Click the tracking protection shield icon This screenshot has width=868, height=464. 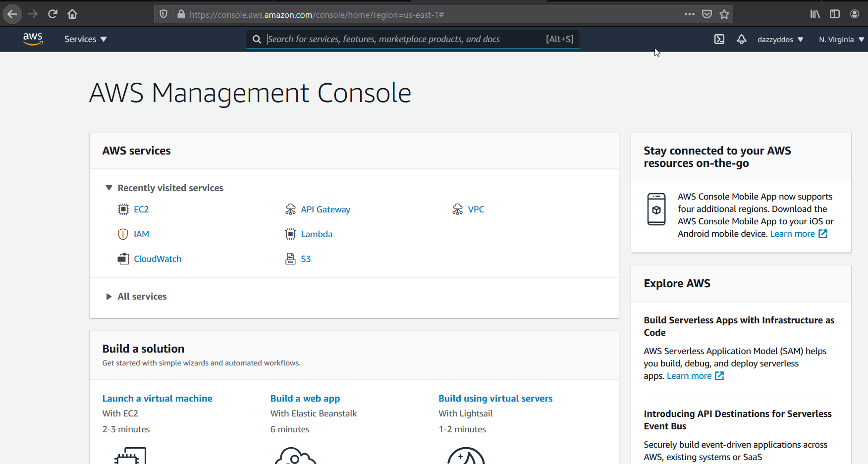(x=163, y=14)
